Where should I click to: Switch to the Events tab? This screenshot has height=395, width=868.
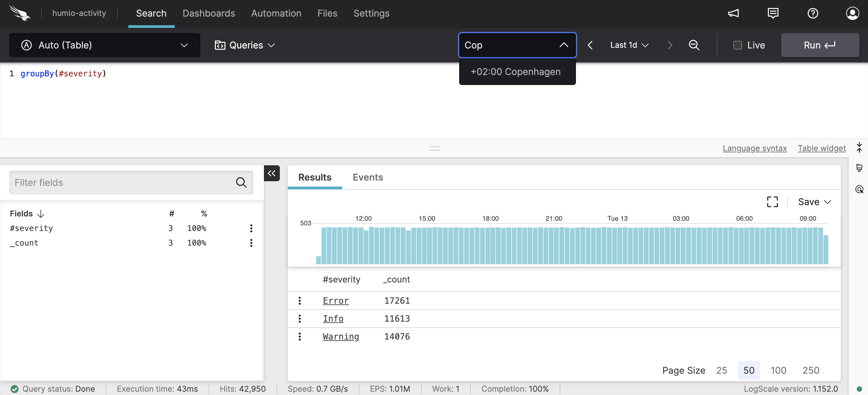(x=368, y=177)
